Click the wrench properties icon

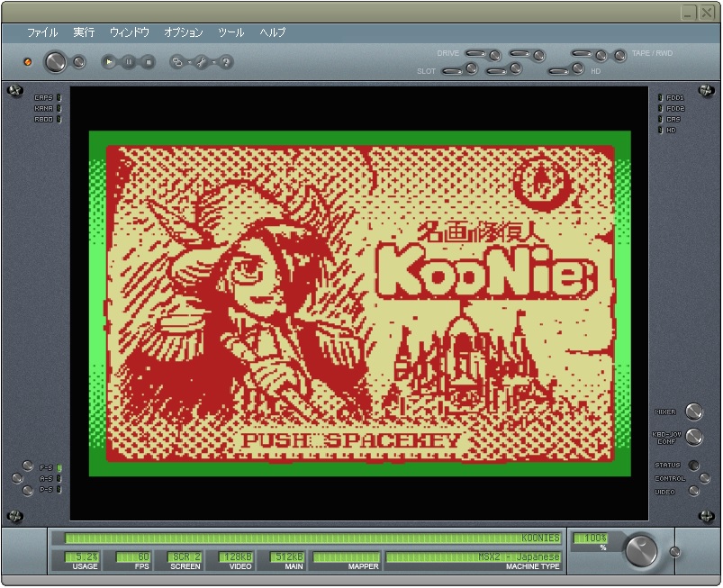tap(202, 62)
